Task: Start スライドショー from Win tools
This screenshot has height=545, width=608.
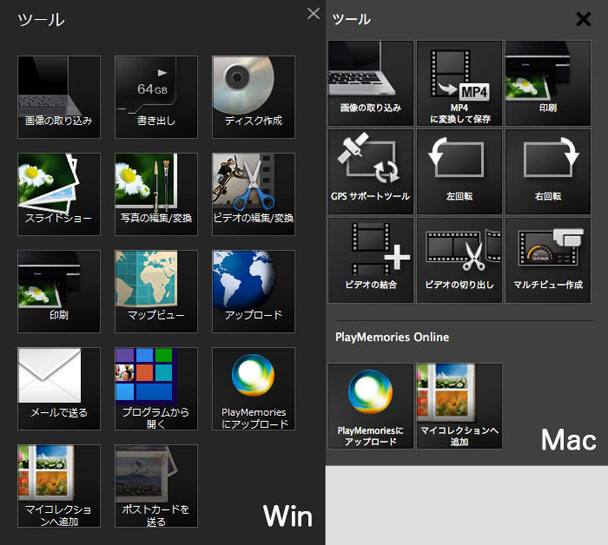Action: 59,194
